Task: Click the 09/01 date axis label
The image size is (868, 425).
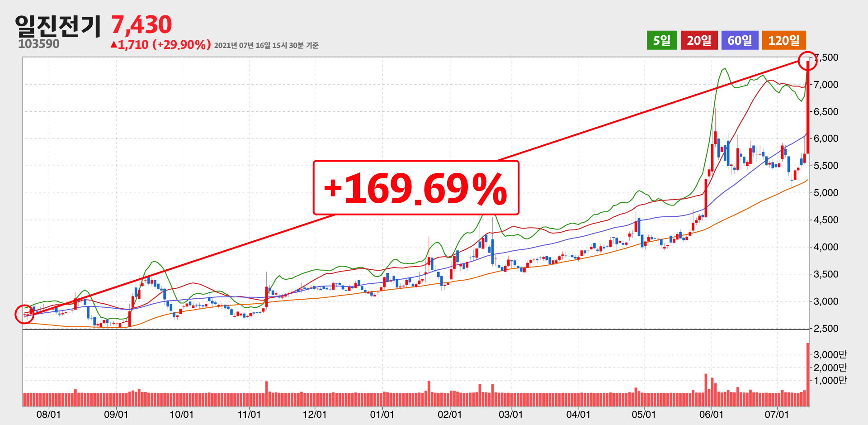Action: pos(116,415)
